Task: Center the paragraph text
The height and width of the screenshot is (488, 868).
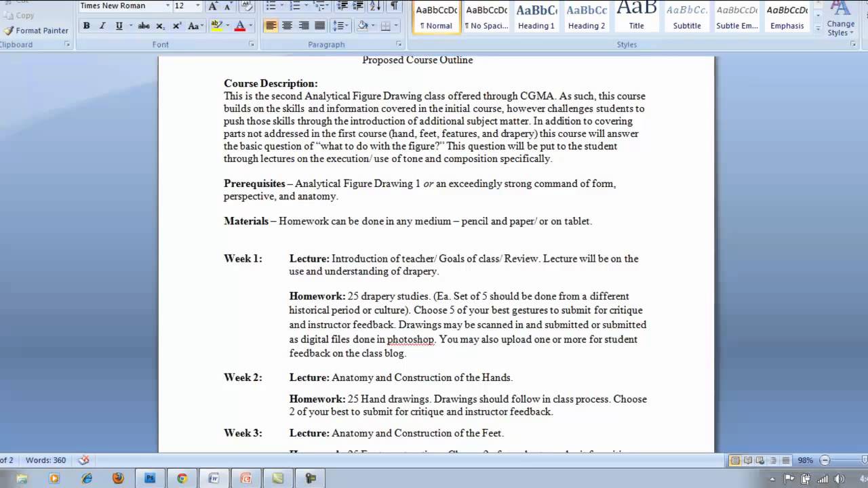Action: point(287,26)
